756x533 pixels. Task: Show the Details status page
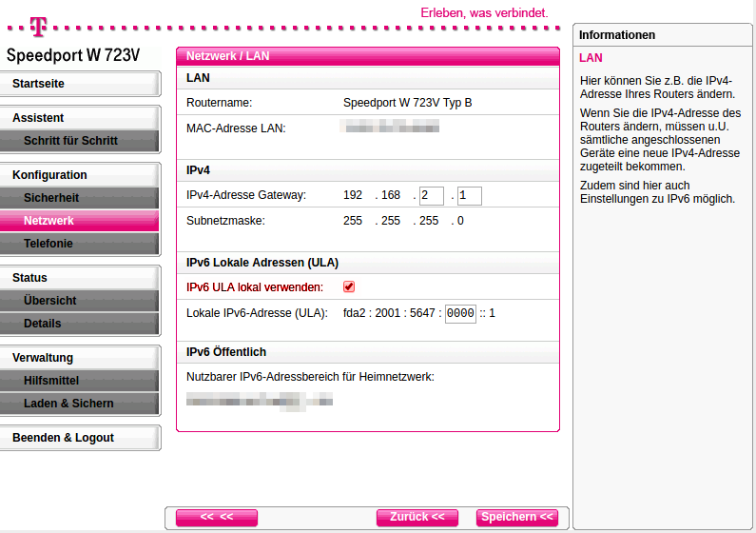(x=80, y=324)
